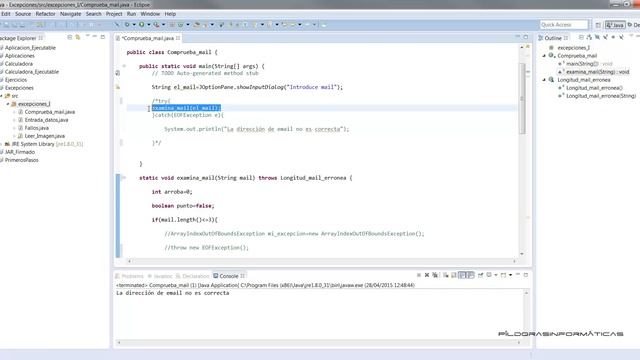The image size is (640, 360).
Task: Open the Refactor menu
Action: click(45, 14)
